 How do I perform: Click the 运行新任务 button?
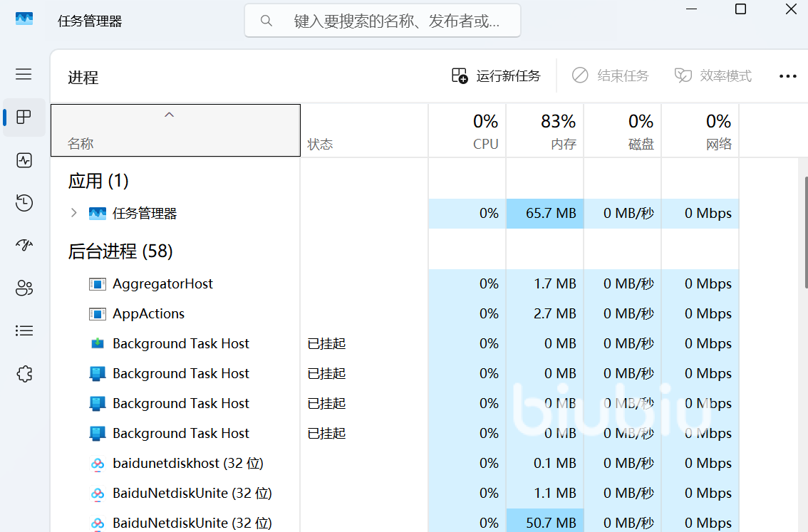497,75
